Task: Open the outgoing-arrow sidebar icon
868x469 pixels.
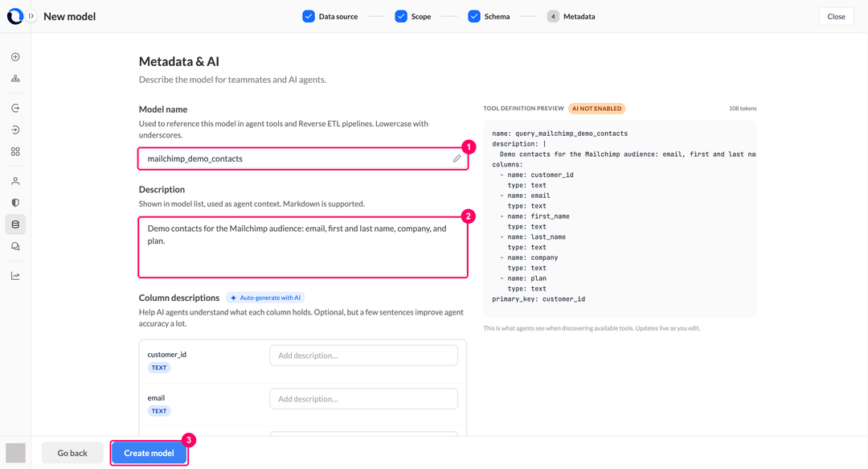Action: point(15,108)
